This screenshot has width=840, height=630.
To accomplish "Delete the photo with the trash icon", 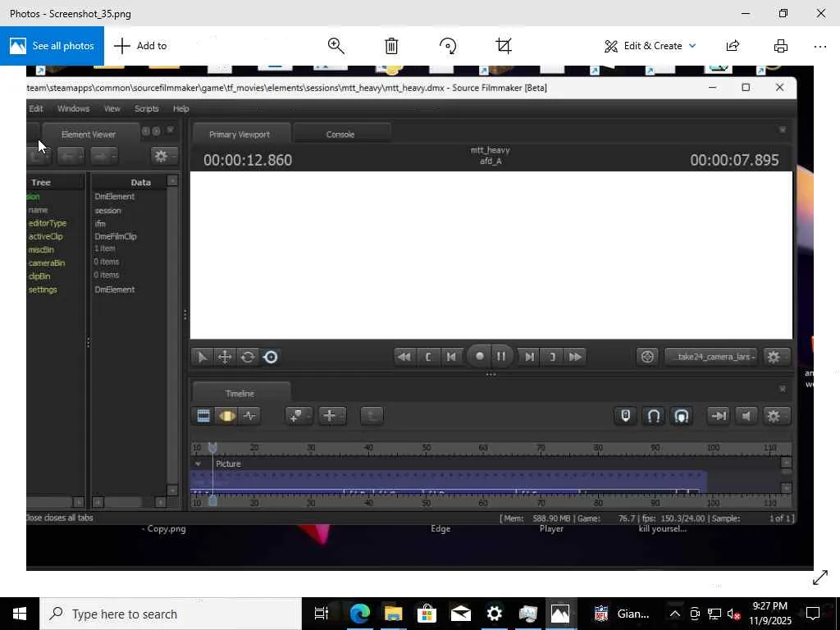I will point(391,46).
